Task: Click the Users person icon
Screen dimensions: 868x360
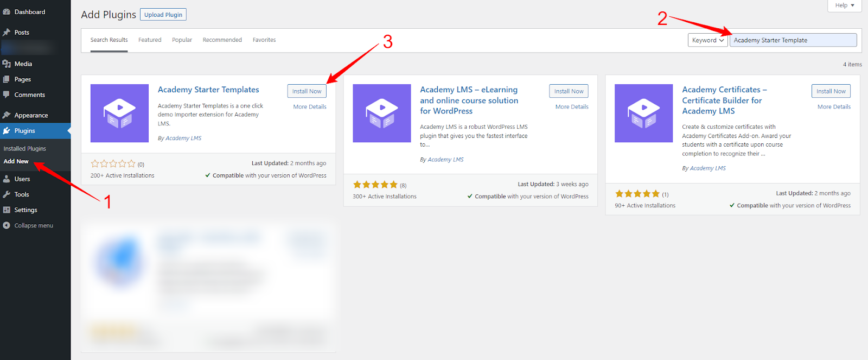Action: 7,179
